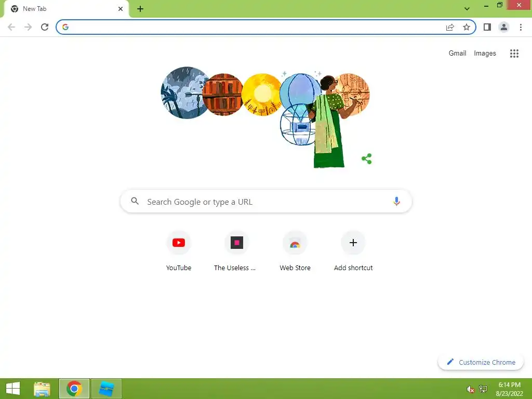Start voice search with the microphone

tap(396, 201)
